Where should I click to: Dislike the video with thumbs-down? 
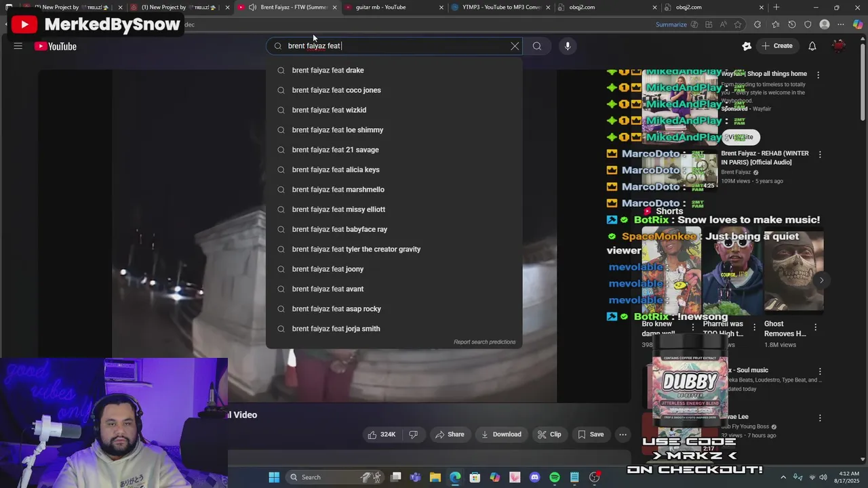(x=413, y=434)
